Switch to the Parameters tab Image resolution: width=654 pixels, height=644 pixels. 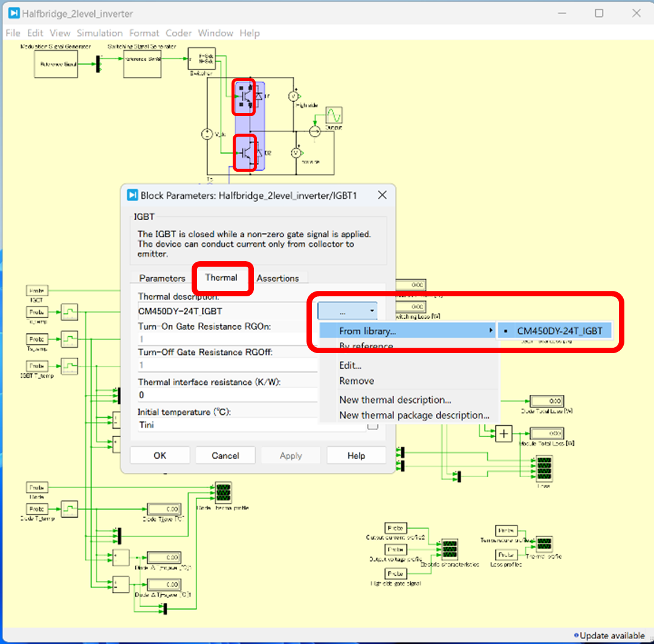click(162, 278)
